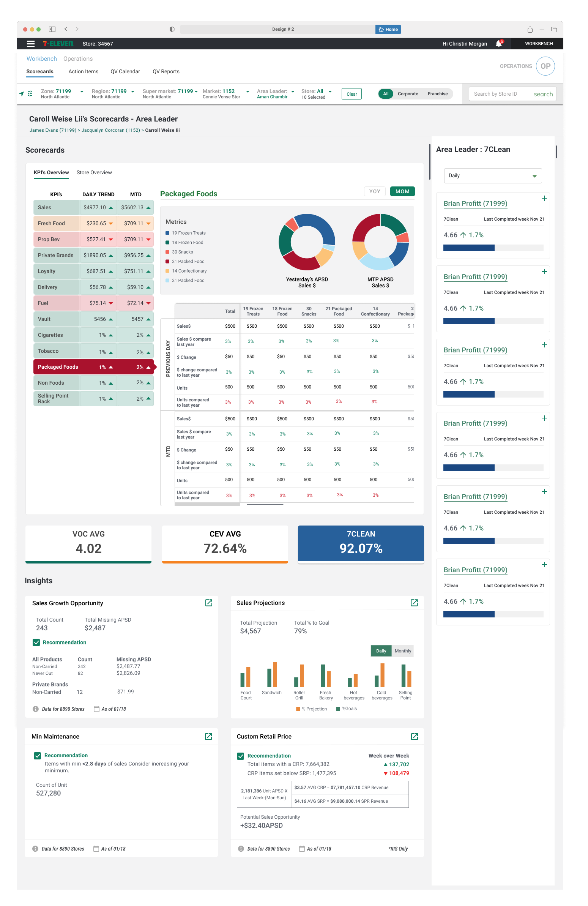Click the info icon in Min Maintenance footer
Viewport: 588px width, 906px height.
pyautogui.click(x=35, y=848)
